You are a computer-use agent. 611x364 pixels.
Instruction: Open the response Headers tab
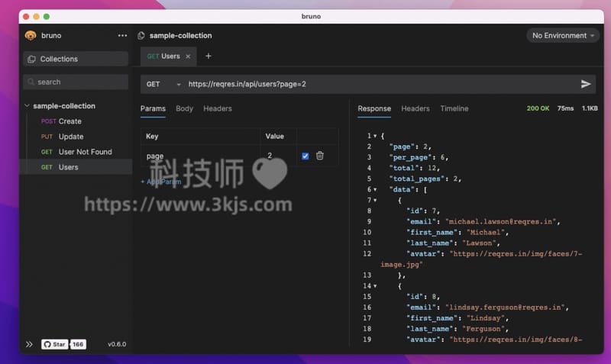[415, 108]
